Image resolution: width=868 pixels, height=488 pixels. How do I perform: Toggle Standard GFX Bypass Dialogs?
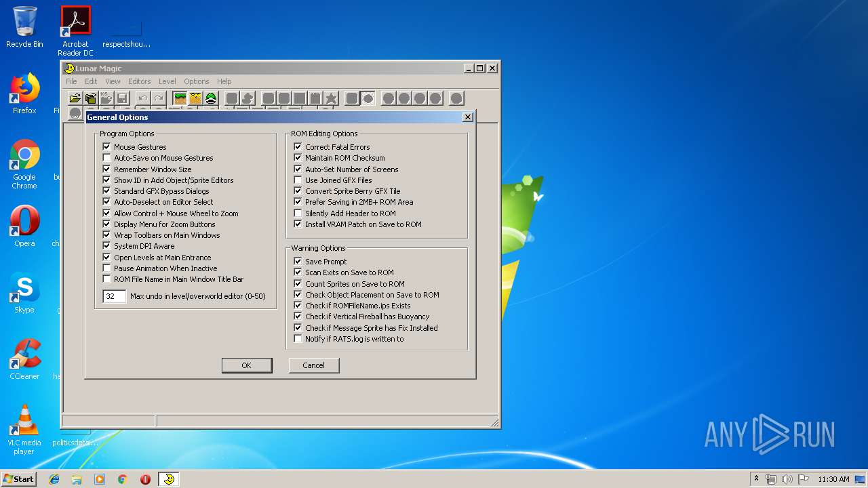tap(106, 191)
